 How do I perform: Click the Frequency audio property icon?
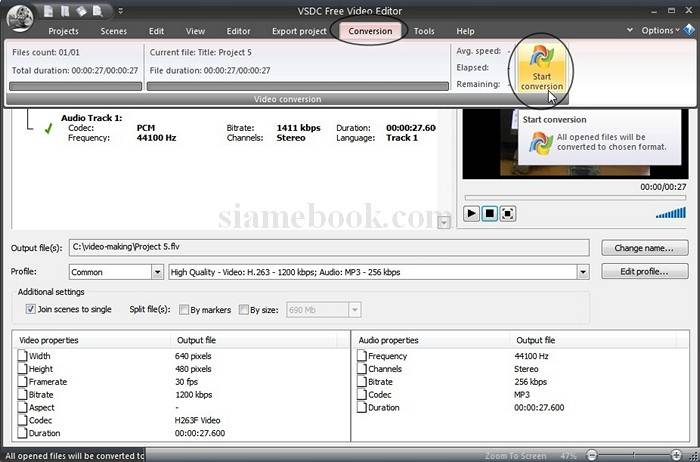point(362,356)
